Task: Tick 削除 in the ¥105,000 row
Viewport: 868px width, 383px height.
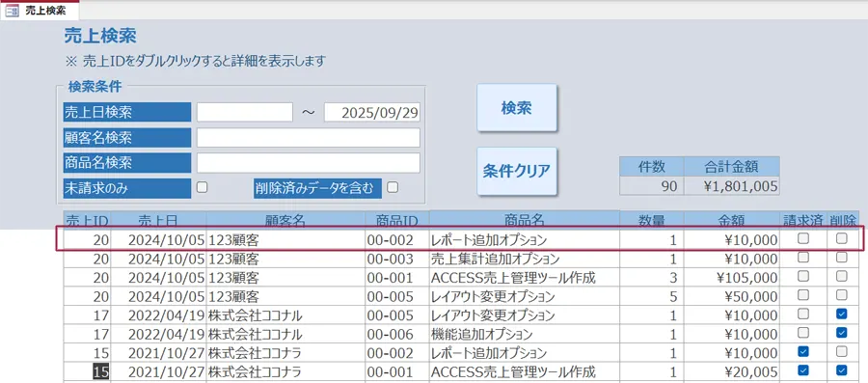Action: point(841,276)
